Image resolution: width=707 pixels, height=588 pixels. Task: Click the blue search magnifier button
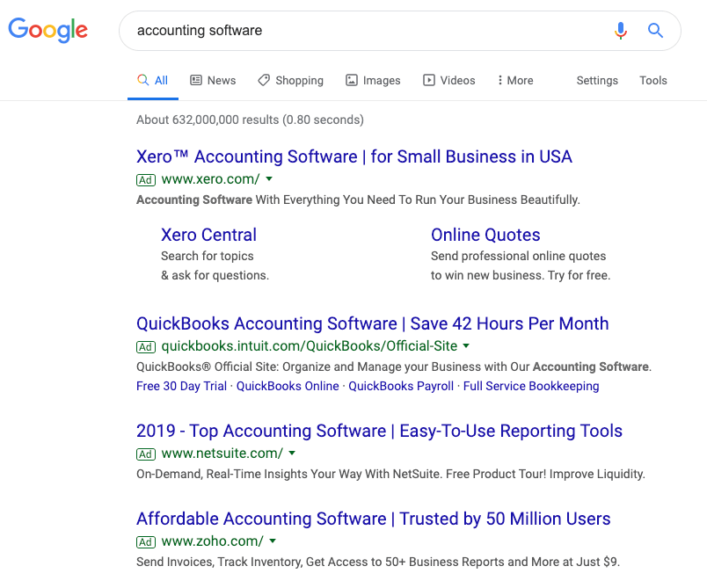click(655, 31)
